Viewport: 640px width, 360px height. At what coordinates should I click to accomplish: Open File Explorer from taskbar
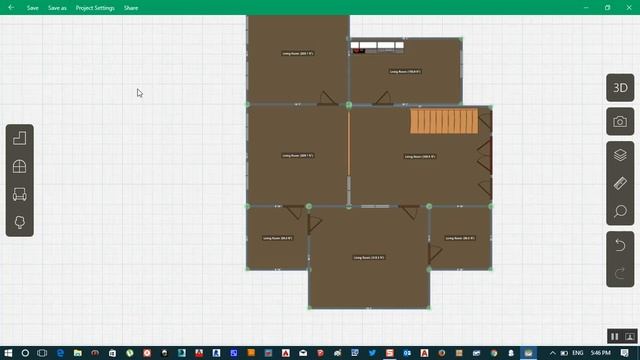click(78, 353)
